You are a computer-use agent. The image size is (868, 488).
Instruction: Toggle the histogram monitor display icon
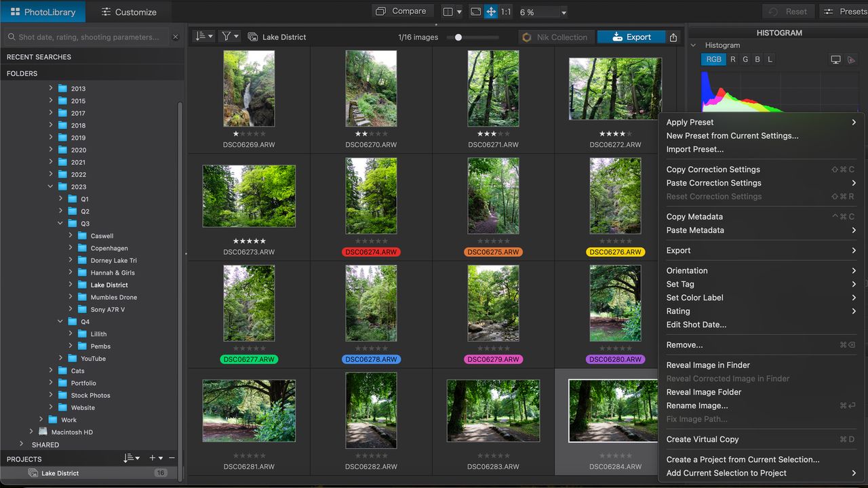835,60
